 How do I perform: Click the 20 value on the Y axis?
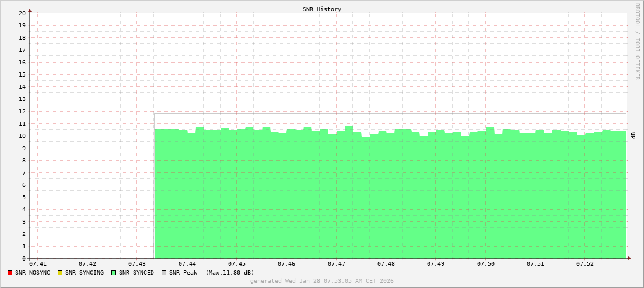pyautogui.click(x=22, y=13)
